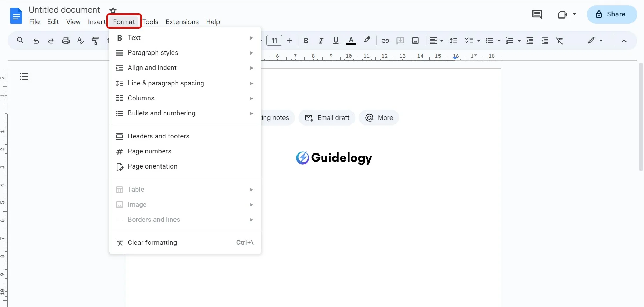Screen dimensions: 644x307
Task: Show document outline list icon
Action: pyautogui.click(x=24, y=76)
